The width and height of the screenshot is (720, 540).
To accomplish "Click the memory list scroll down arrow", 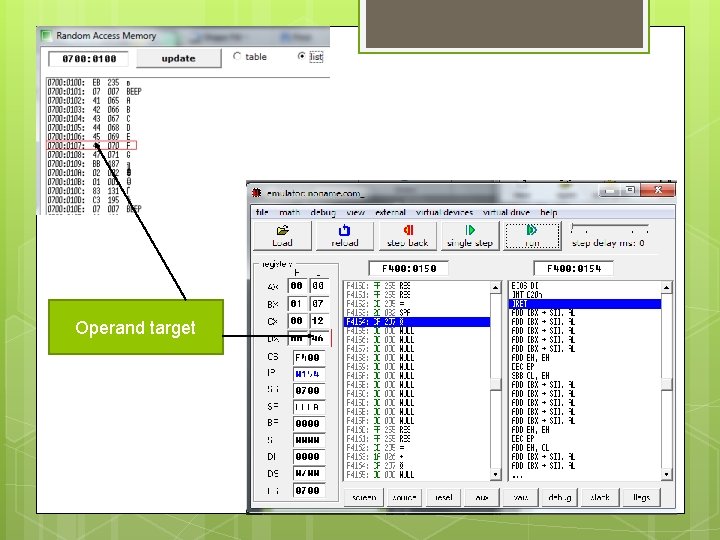I will point(495,474).
